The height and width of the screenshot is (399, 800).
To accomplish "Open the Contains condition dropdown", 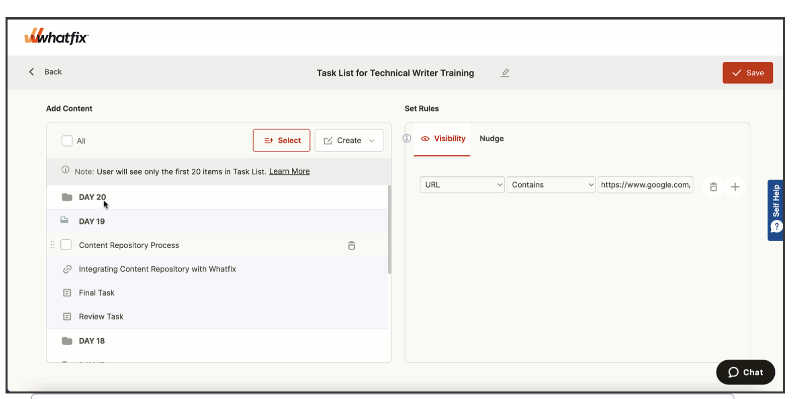I will [x=551, y=185].
